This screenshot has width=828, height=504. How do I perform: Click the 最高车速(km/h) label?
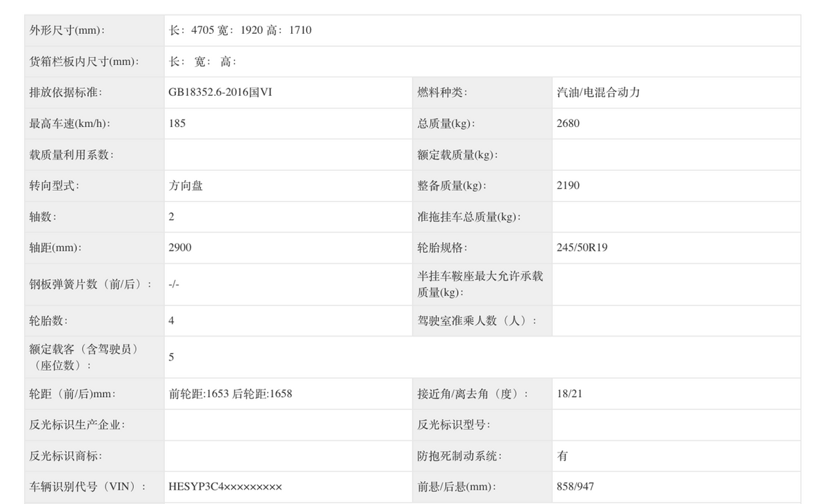(x=70, y=123)
